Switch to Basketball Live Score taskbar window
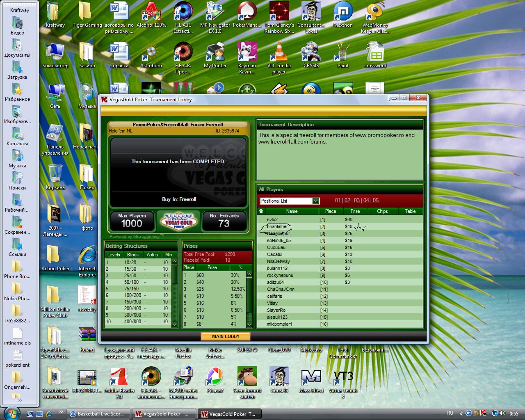The width and height of the screenshot is (525, 420). pos(99,414)
